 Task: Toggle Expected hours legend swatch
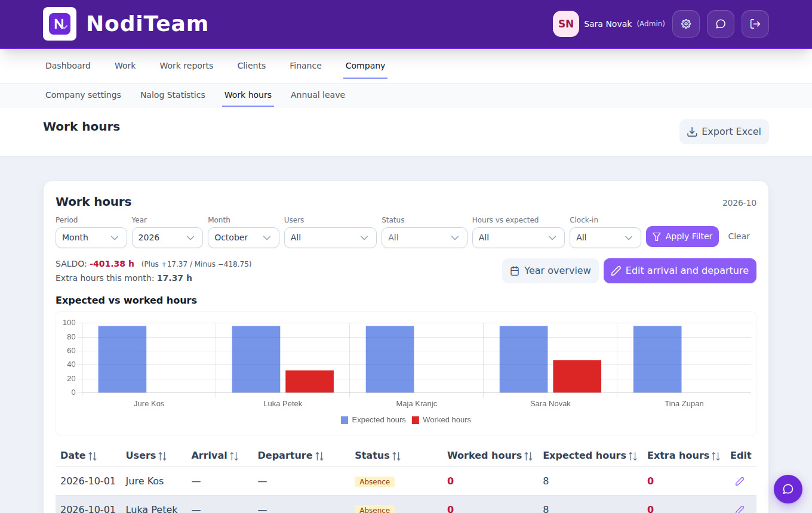[345, 420]
